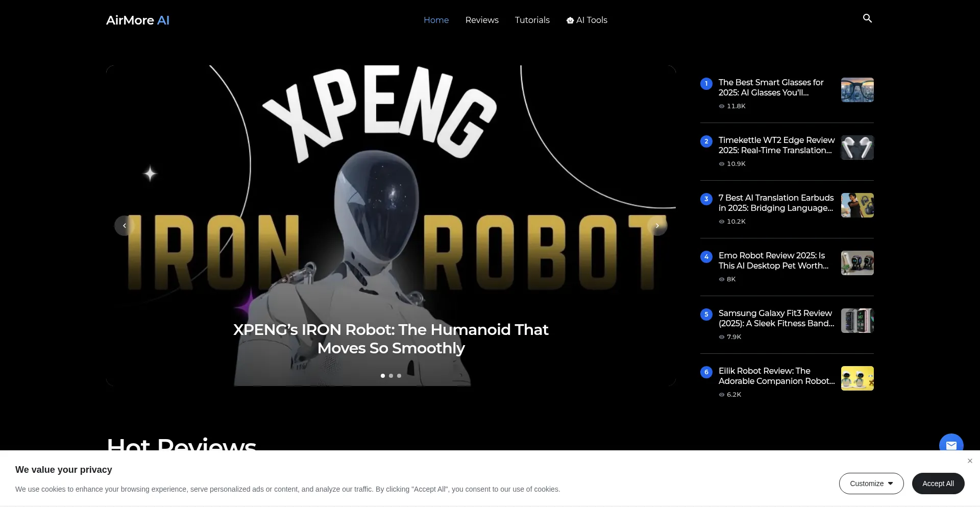Select the first carousel dot
Image resolution: width=980 pixels, height=507 pixels.
pos(383,376)
